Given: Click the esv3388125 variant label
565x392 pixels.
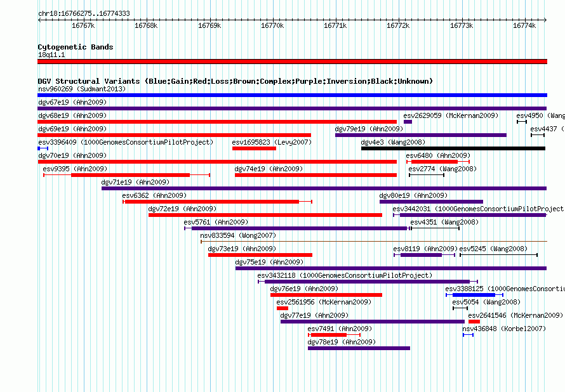Looking at the screenshot, I should [x=505, y=289].
